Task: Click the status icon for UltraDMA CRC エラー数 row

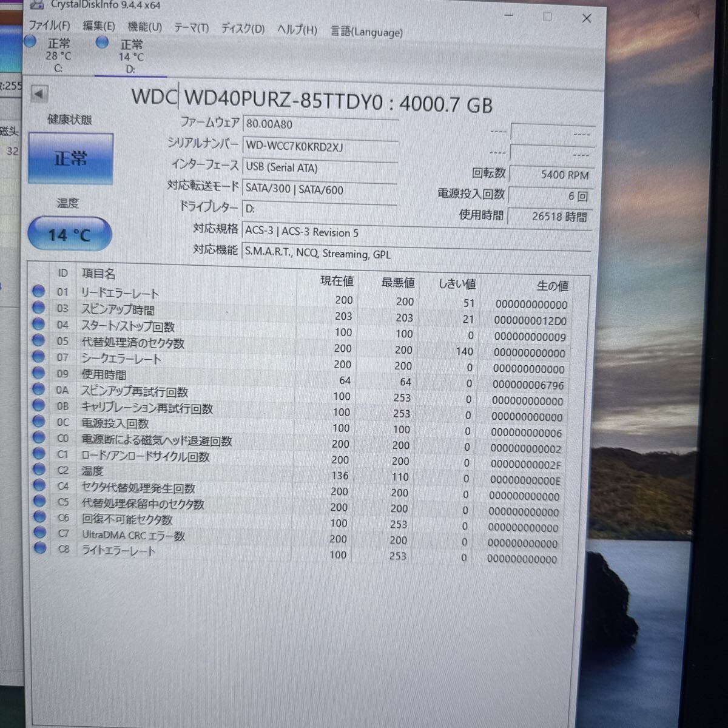Action: click(x=40, y=533)
